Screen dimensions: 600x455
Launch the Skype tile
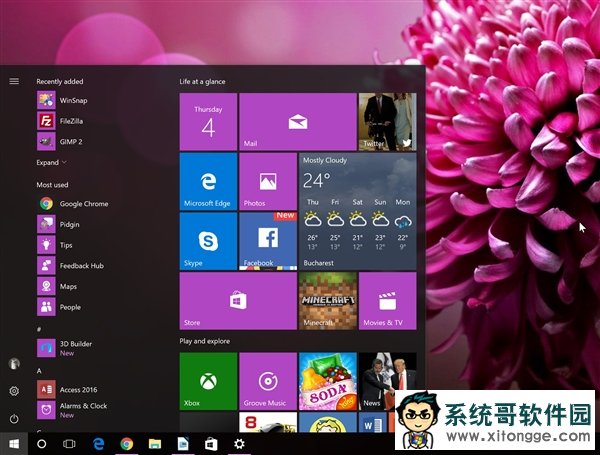(x=208, y=241)
